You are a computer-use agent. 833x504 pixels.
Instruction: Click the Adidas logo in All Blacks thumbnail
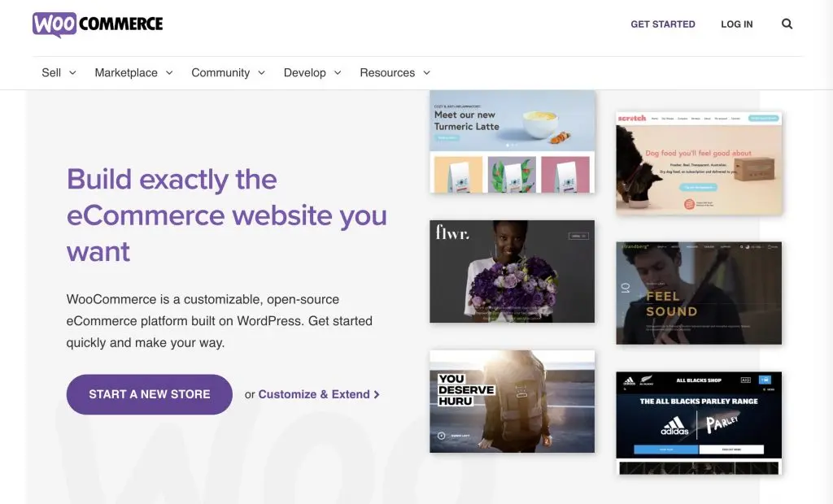point(674,425)
